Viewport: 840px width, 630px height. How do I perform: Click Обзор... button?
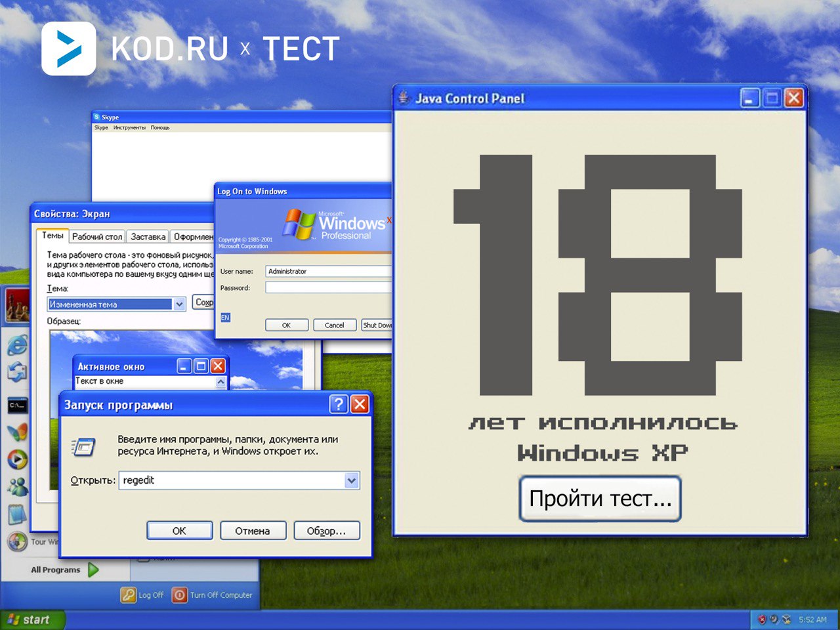326,531
